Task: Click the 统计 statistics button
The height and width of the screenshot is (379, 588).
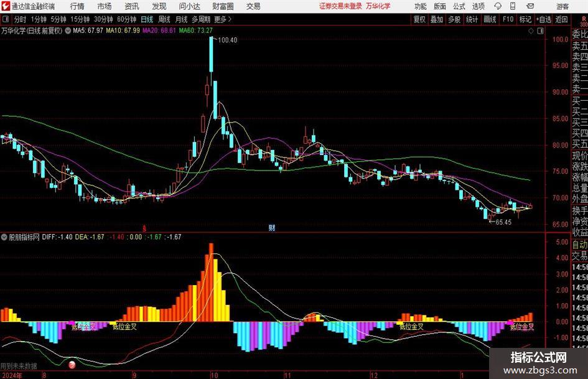Action: (x=472, y=19)
